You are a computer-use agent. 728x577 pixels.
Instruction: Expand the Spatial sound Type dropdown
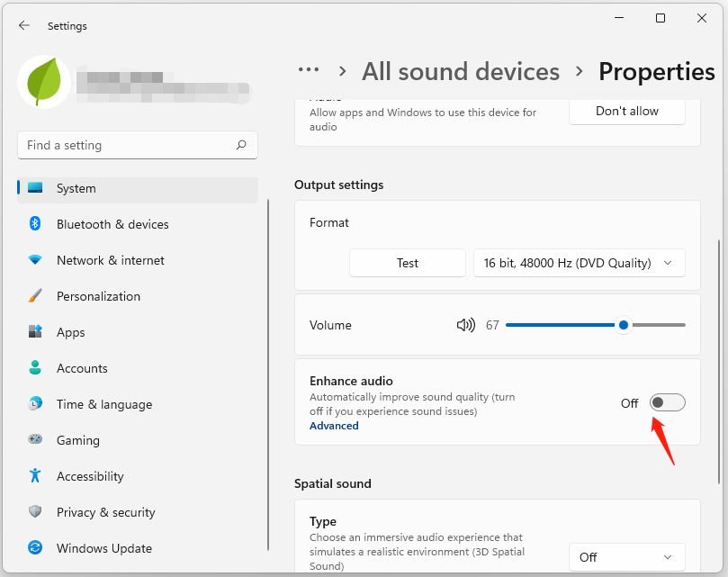click(626, 557)
